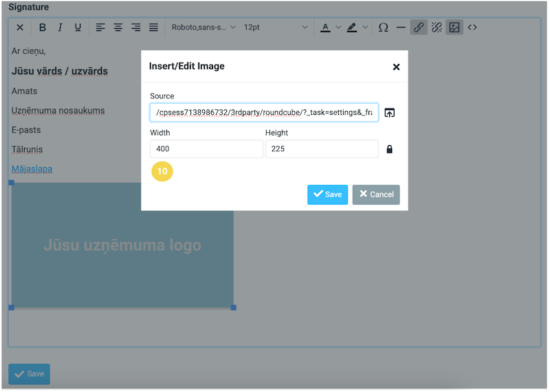This screenshot has height=392, width=550.
Task: Open the Roboto font family dropdown
Action: 203,28
